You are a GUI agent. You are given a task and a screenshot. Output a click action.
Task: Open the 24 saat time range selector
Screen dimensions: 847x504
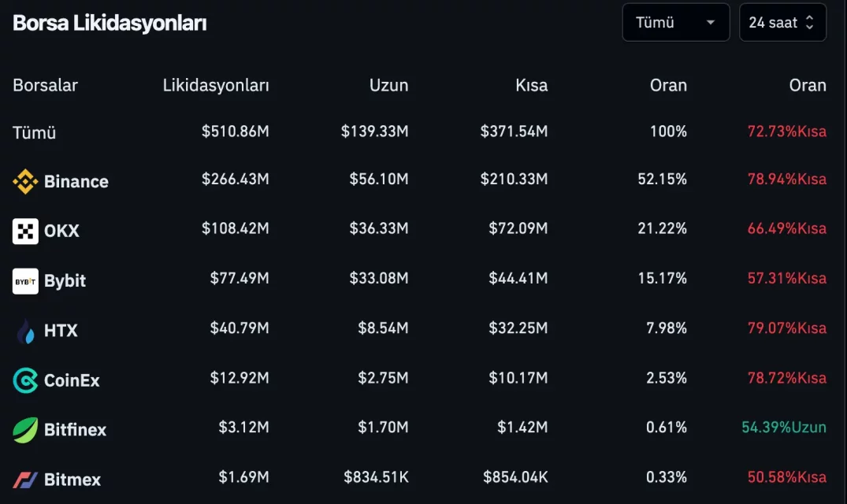(773, 23)
